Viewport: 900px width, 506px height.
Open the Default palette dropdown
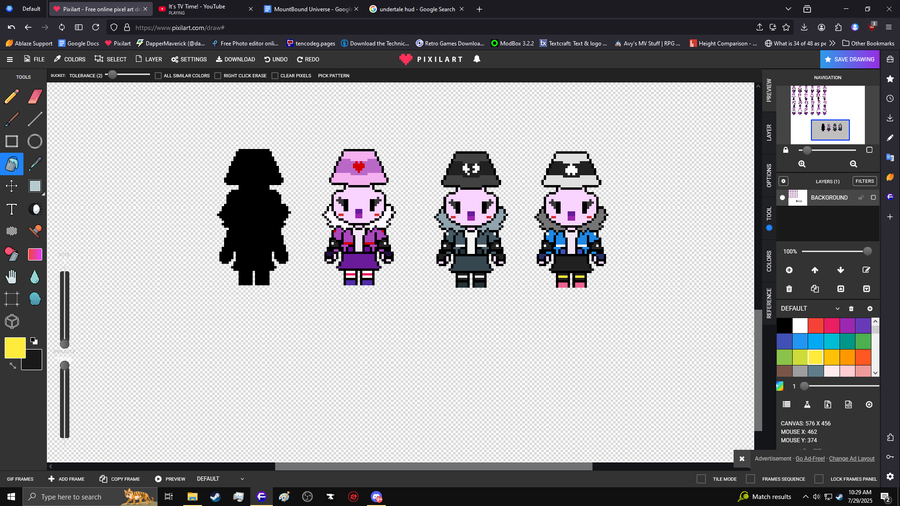(x=837, y=309)
